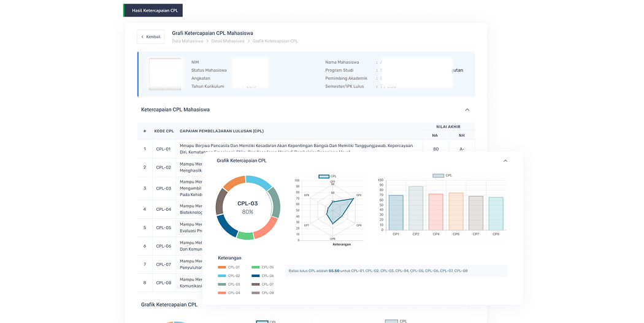
Task: Click the Pembimbing Akademik field label
Action: pos(347,78)
